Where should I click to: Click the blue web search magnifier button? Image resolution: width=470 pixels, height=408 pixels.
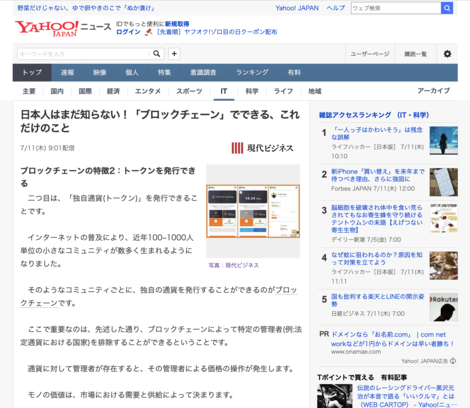[x=447, y=8]
